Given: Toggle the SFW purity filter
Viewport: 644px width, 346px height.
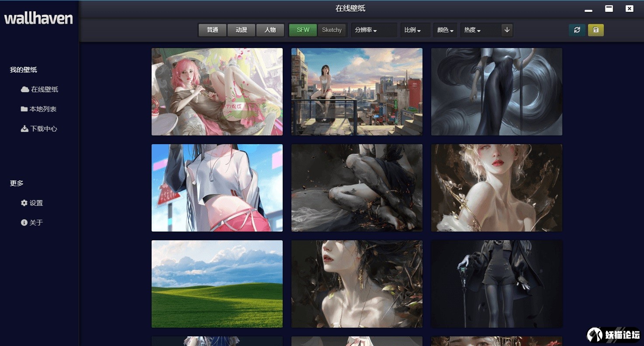Looking at the screenshot, I should tap(303, 30).
